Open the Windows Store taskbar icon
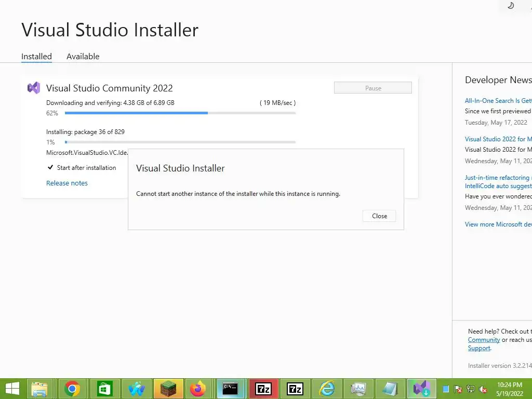The width and height of the screenshot is (532, 399). 104,389
